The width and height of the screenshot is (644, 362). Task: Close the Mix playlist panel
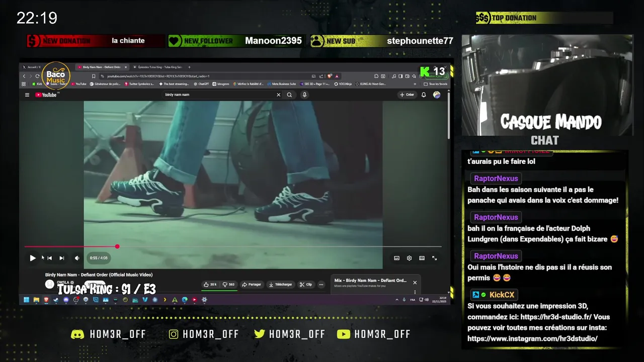pyautogui.click(x=415, y=283)
